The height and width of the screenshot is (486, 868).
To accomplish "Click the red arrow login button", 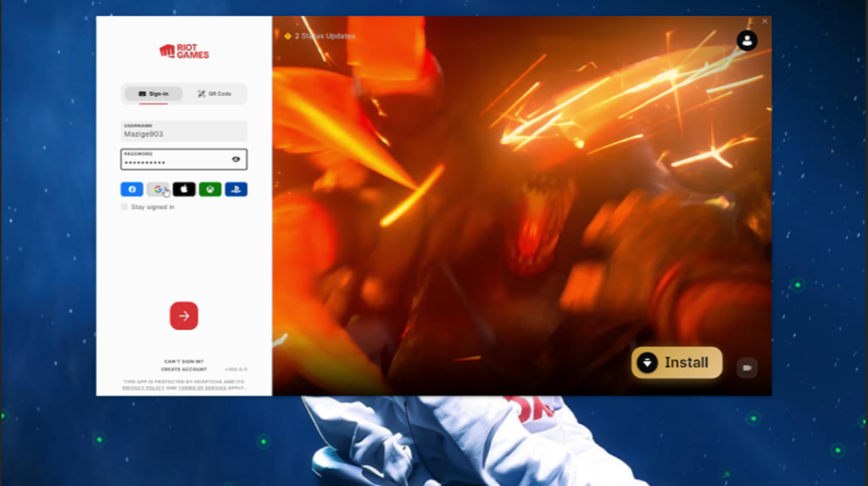I will 184,316.
